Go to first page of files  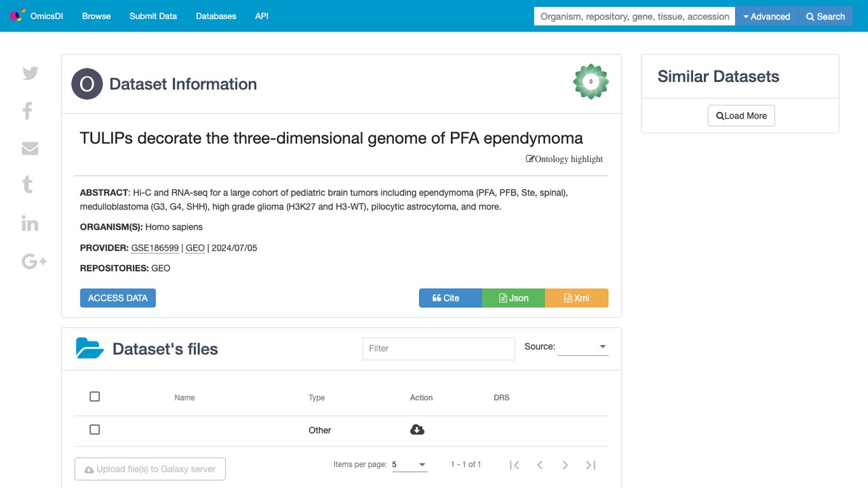pyautogui.click(x=515, y=465)
